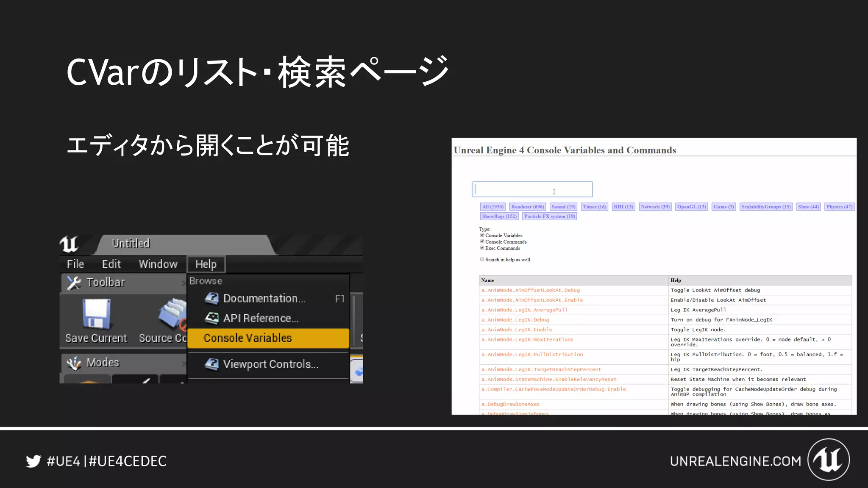Image resolution: width=868 pixels, height=488 pixels.
Task: Filter by Renderer (696)
Action: click(527, 207)
